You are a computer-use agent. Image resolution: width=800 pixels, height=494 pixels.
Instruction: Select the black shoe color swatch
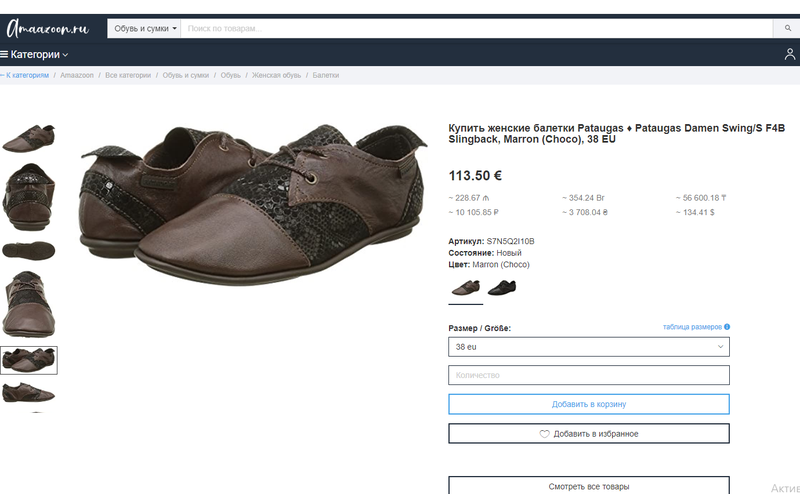coord(502,288)
